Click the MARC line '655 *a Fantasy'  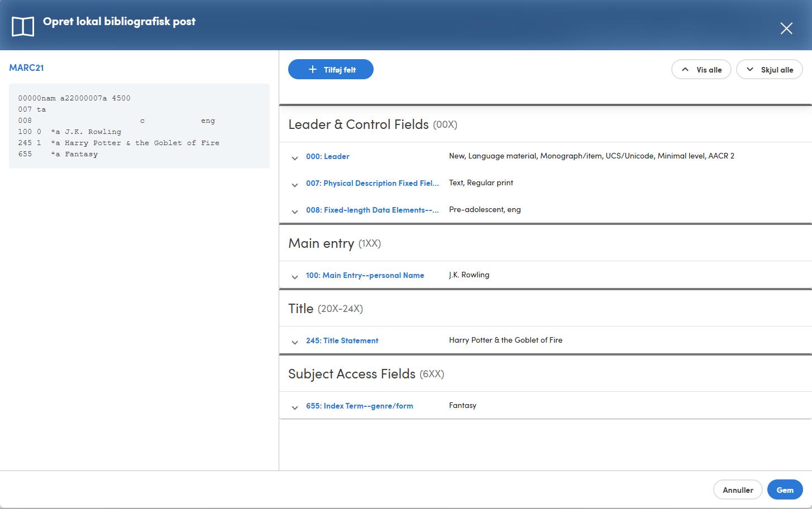coord(58,154)
